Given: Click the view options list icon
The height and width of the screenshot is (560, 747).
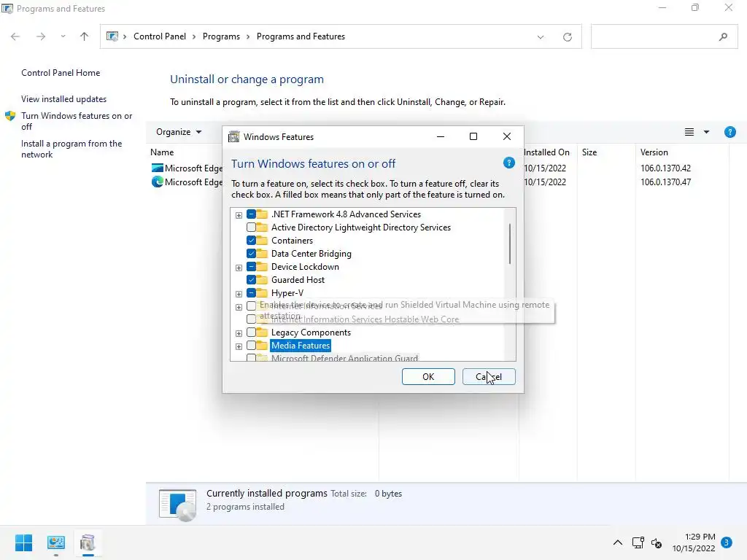Looking at the screenshot, I should point(689,132).
